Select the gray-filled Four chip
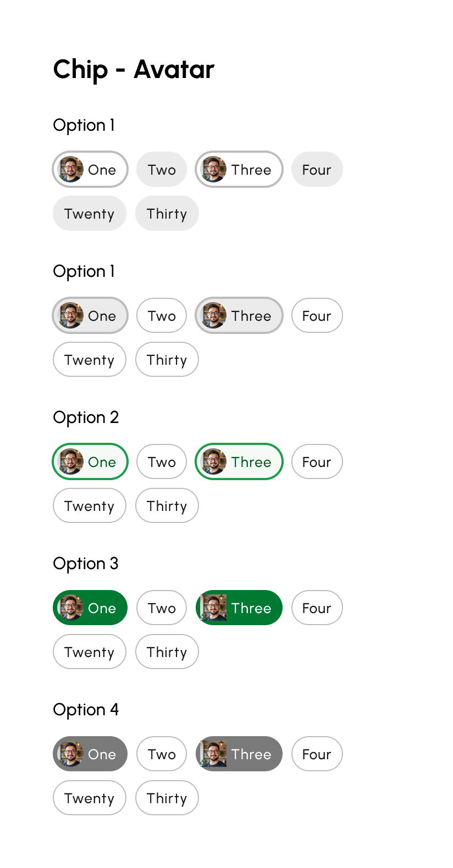The width and height of the screenshot is (453, 868). (317, 169)
